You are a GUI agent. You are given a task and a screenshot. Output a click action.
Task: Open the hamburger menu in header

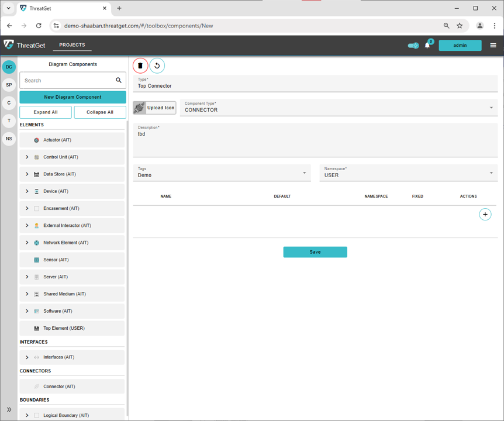point(493,45)
